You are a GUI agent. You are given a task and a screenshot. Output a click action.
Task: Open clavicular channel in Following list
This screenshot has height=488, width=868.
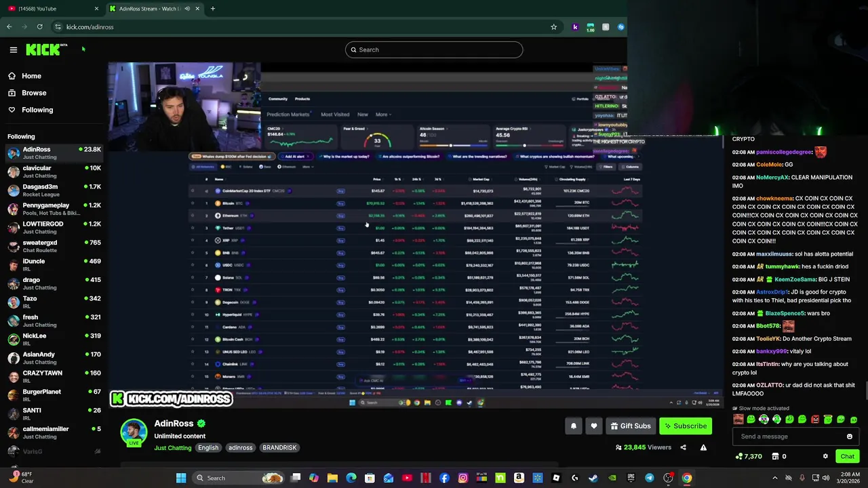(54, 171)
